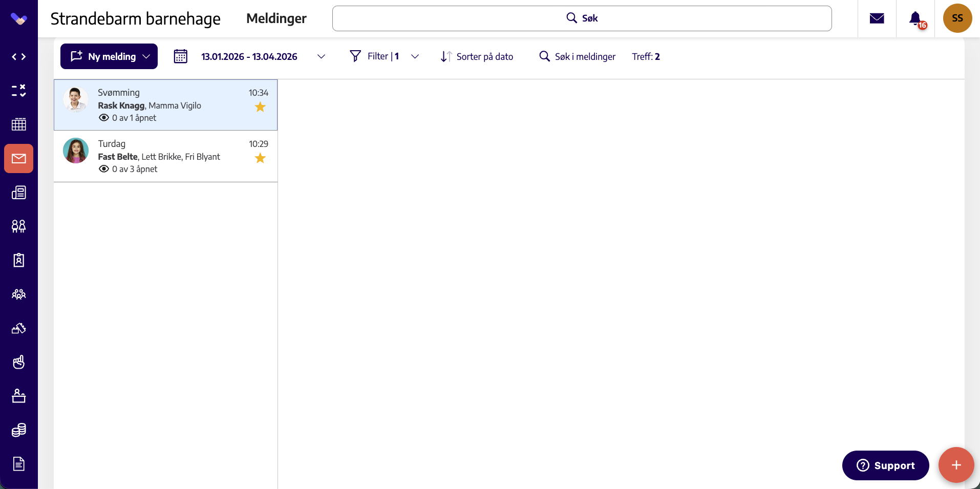This screenshot has width=980, height=489.
Task: Click the 10:29 timestamp
Action: pos(259,144)
